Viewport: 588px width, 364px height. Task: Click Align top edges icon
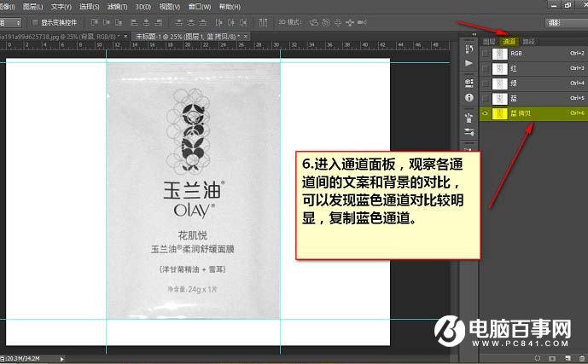point(95,22)
